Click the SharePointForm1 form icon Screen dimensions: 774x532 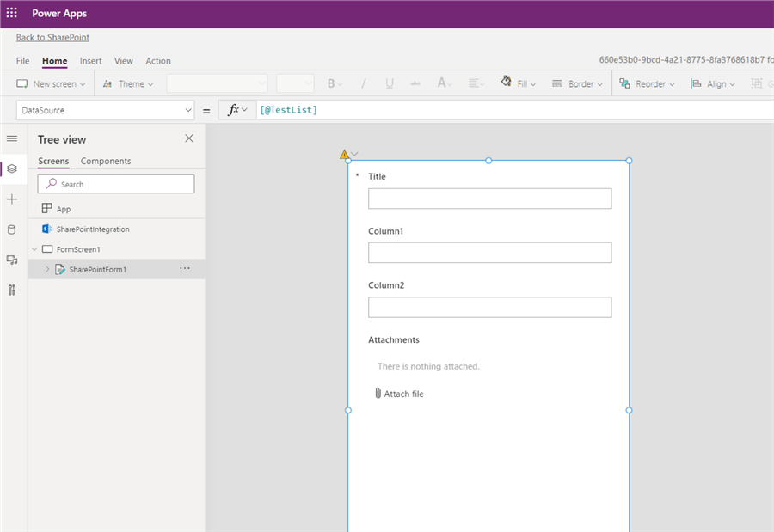[x=59, y=270]
